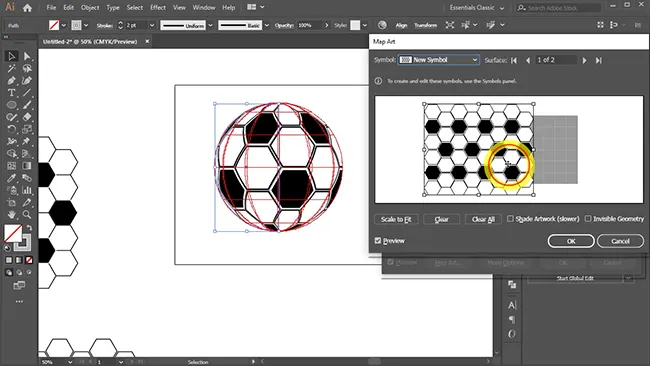Open the zoom level dropdown
The width and height of the screenshot is (650, 366).
pos(69,362)
